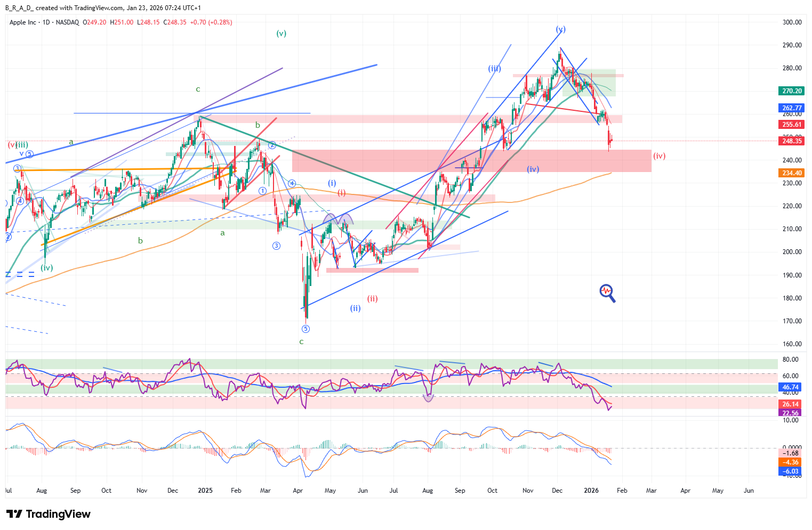Screen dimensions: 812x530
Task: Click the blue (y) wave label at the peak
Action: (x=560, y=29)
